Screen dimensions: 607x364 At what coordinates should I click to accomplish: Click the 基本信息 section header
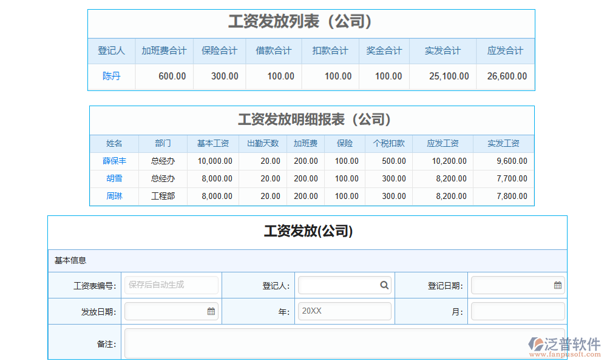pyautogui.click(x=70, y=260)
